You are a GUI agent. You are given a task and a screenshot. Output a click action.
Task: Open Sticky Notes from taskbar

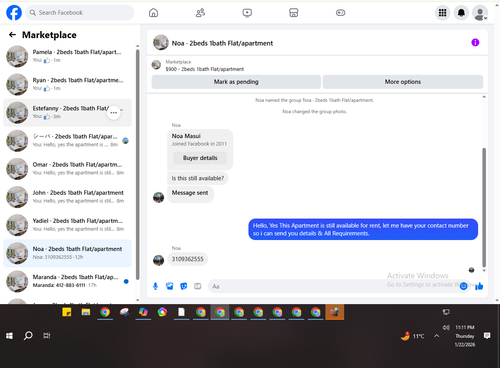pyautogui.click(x=67, y=312)
